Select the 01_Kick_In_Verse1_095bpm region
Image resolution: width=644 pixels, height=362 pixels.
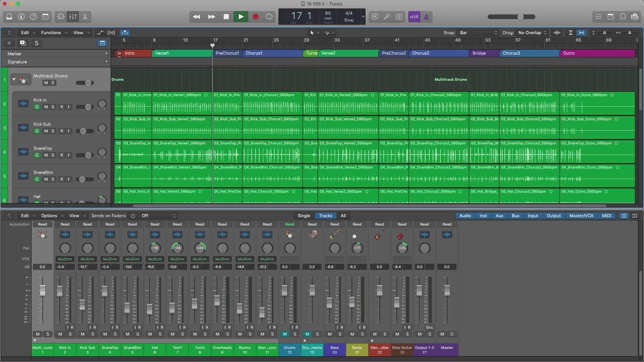pos(182,103)
